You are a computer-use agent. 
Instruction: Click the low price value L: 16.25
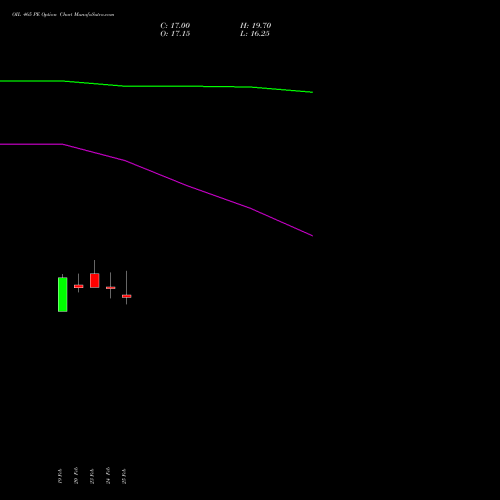click(255, 34)
